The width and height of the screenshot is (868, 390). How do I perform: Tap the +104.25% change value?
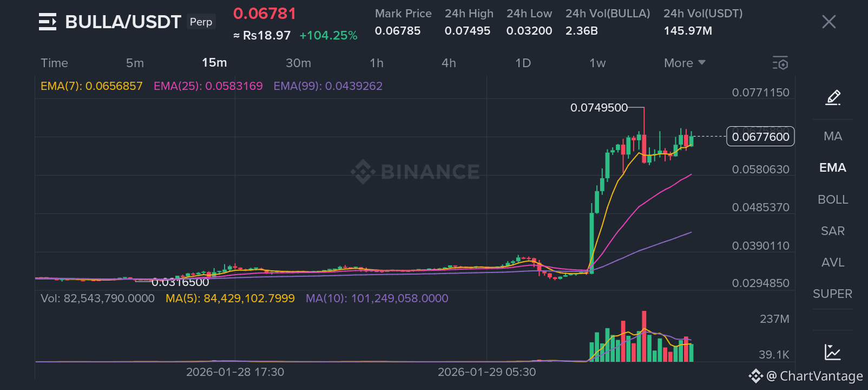click(328, 36)
